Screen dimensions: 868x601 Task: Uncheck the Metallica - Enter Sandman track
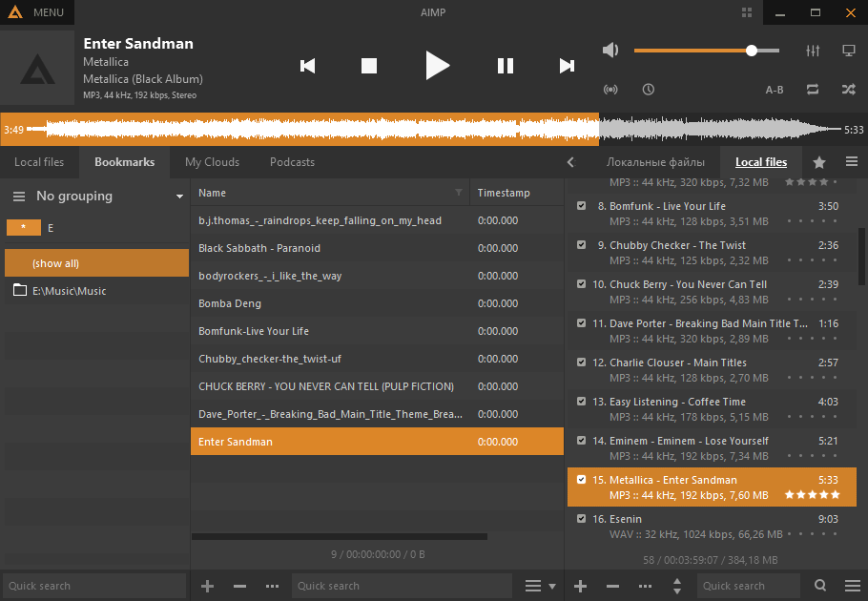point(581,479)
